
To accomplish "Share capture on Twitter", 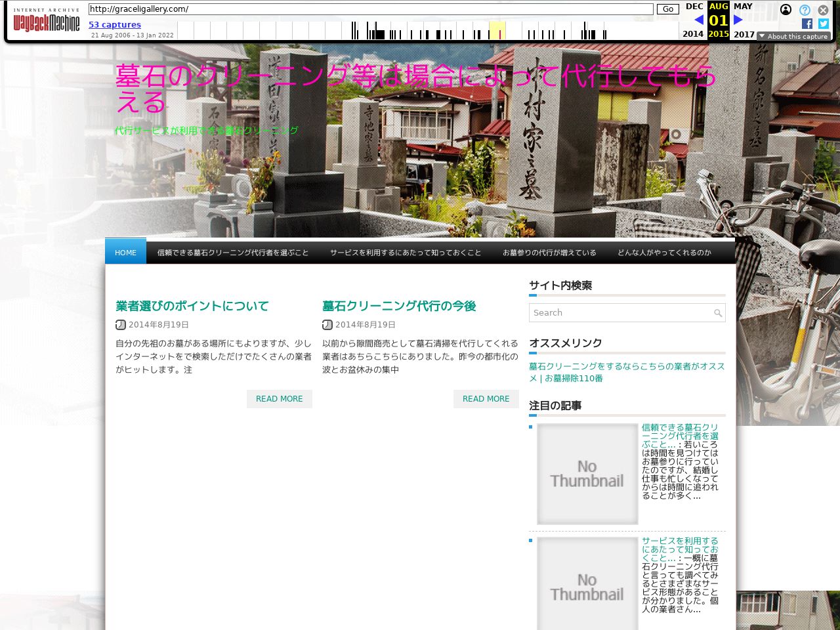I will point(823,24).
